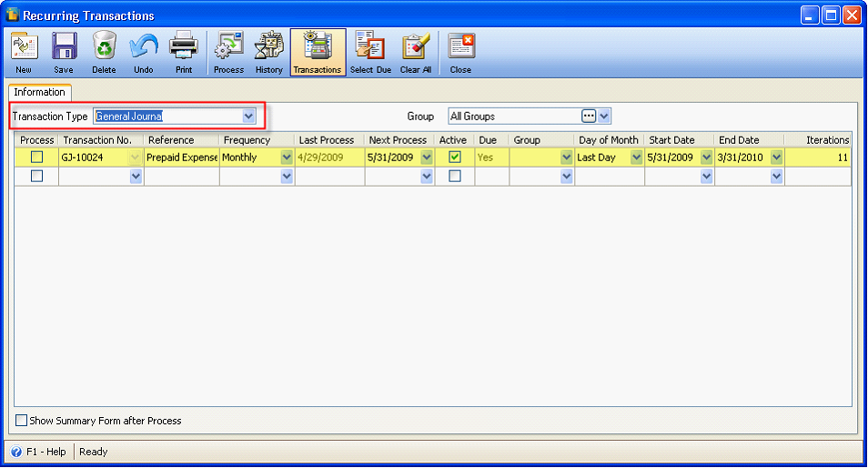Click the Due column header
Screen dimensions: 868x468
pos(491,140)
